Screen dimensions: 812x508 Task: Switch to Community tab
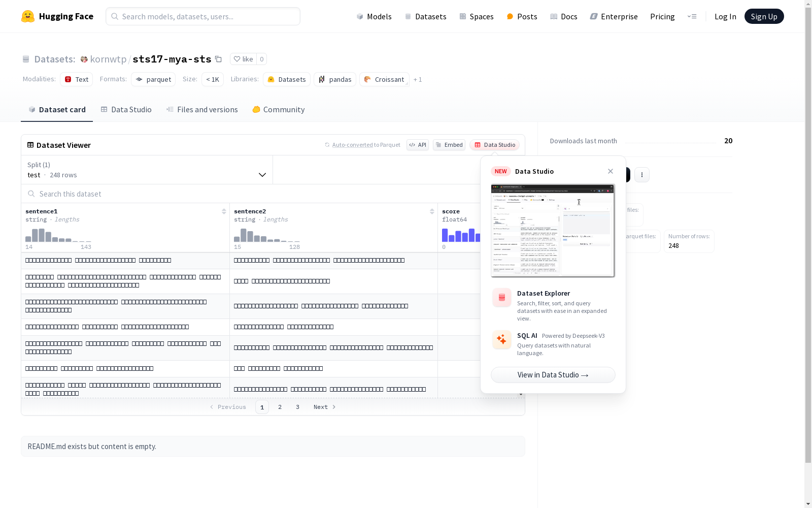tap(279, 109)
